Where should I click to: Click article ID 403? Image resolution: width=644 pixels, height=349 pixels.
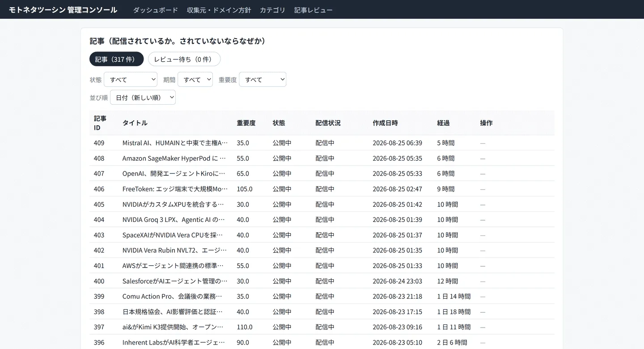pos(99,235)
